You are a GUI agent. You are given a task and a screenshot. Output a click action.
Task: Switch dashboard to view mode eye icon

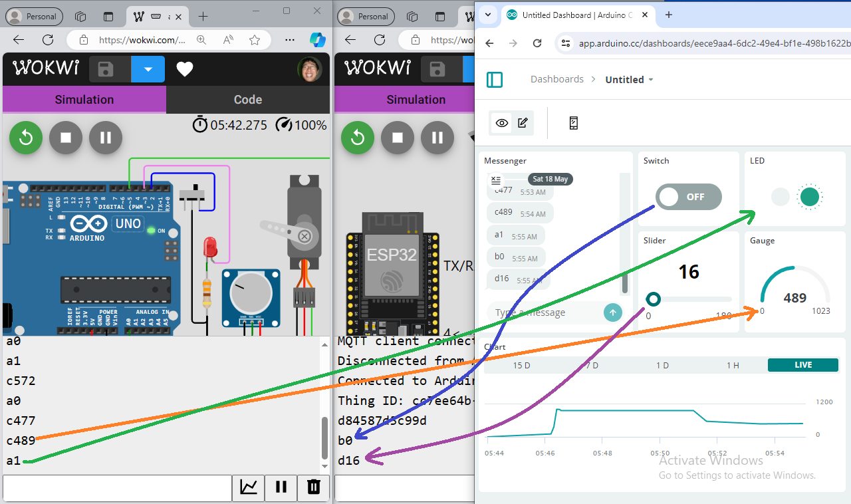coord(502,123)
